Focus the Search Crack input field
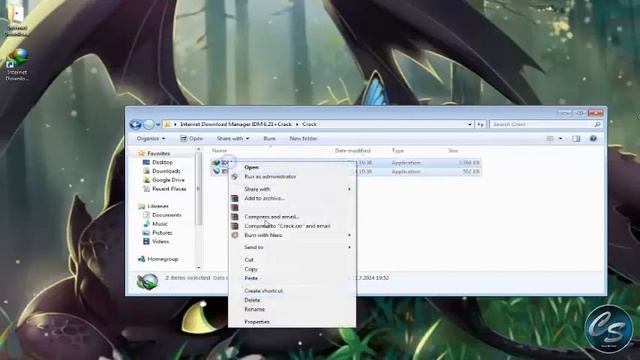 [542, 124]
